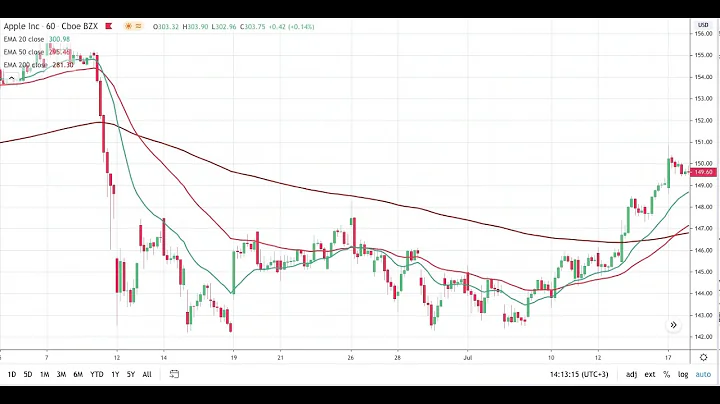Select the 5Y time range
The height and width of the screenshot is (404, 720).
point(131,375)
